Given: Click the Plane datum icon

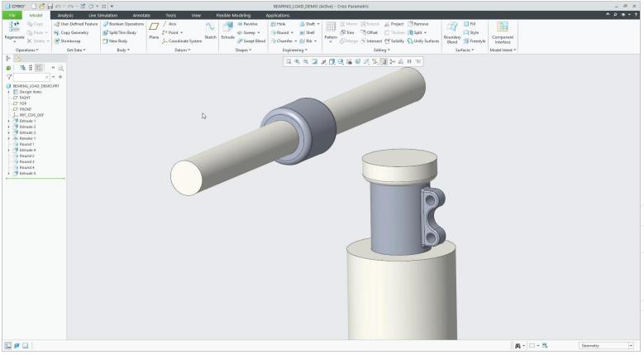Looking at the screenshot, I should [154, 30].
